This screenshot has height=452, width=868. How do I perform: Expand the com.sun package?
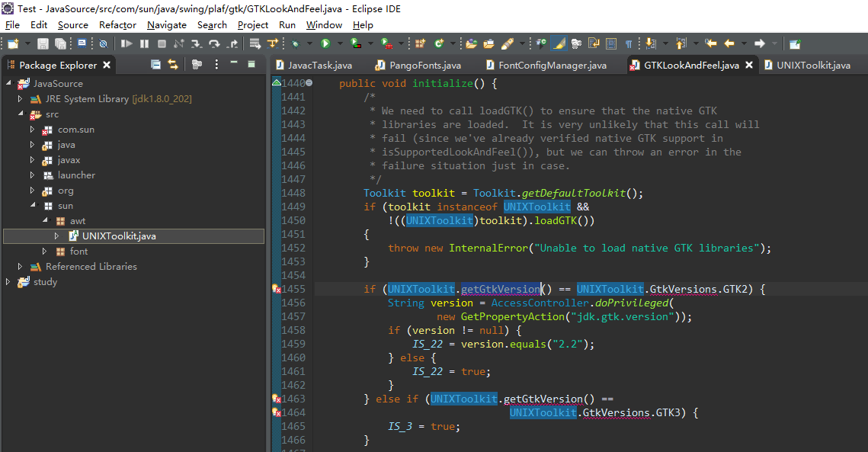(32, 129)
